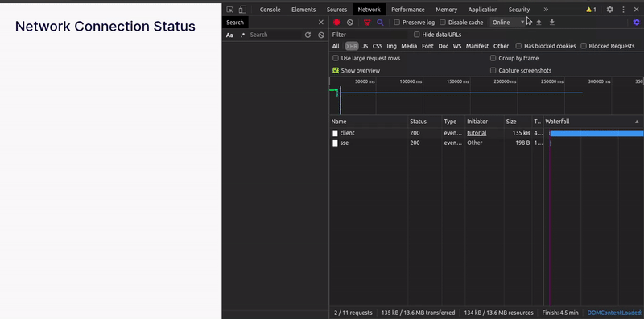
Task: Check Has blocked cookies
Action: 518,46
